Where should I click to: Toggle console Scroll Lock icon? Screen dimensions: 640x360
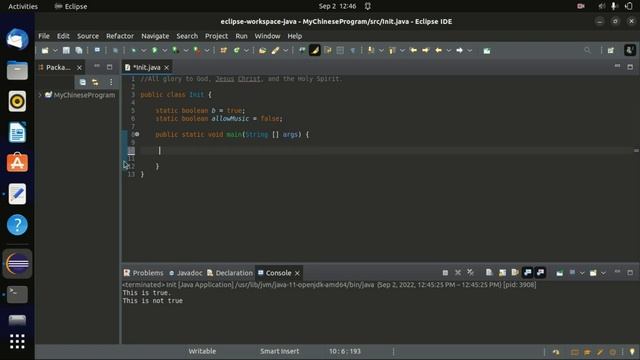point(502,273)
